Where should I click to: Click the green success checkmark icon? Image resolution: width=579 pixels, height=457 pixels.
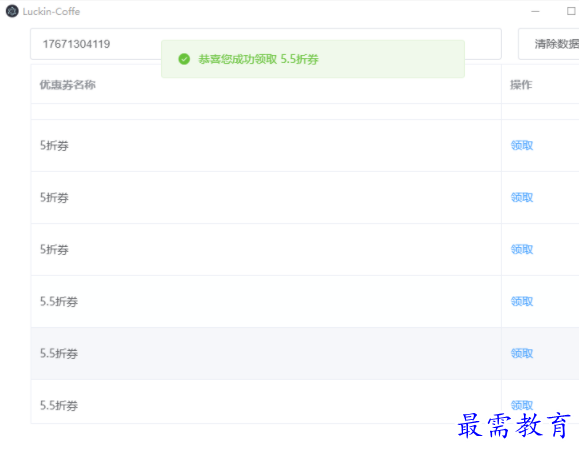tap(184, 59)
